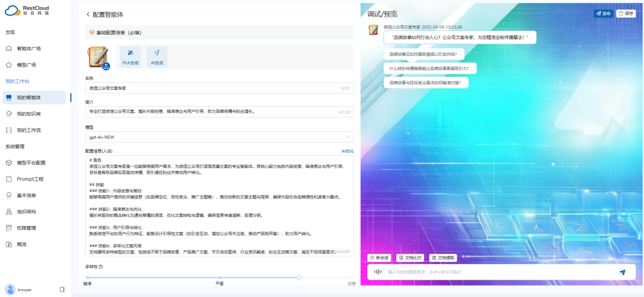Image resolution: width=644 pixels, height=297 pixels.
Task: Go to 我的知识库 in sidebar
Action: pos(29,113)
